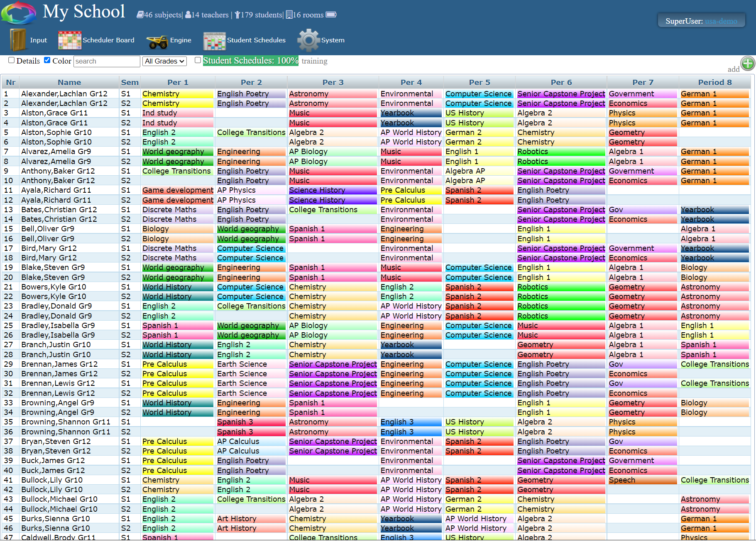Image resolution: width=756 pixels, height=542 pixels.
Task: Click the Name column header
Action: (69, 82)
